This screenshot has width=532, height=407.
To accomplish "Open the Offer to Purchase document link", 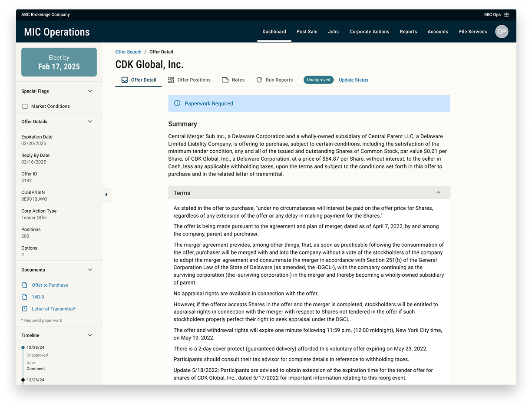I will 50,285.
